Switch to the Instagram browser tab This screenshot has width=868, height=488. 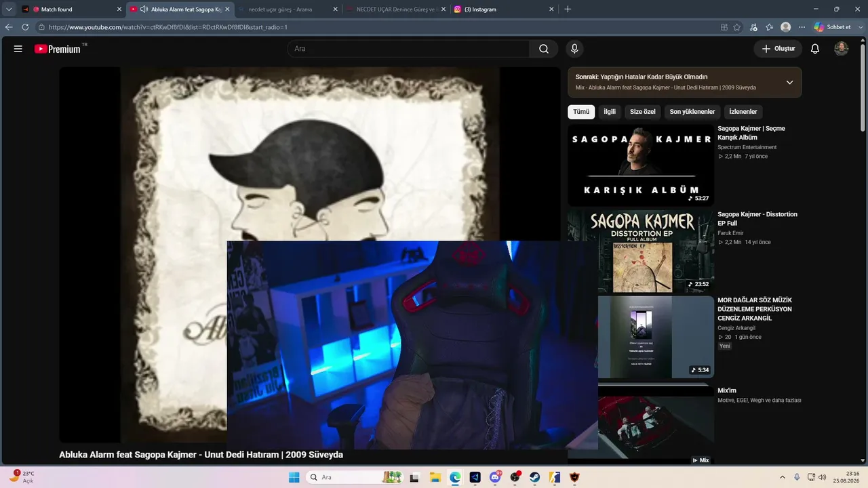click(504, 9)
